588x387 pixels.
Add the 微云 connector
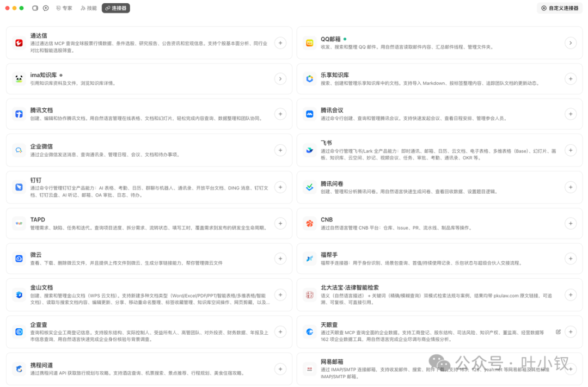[x=280, y=259]
